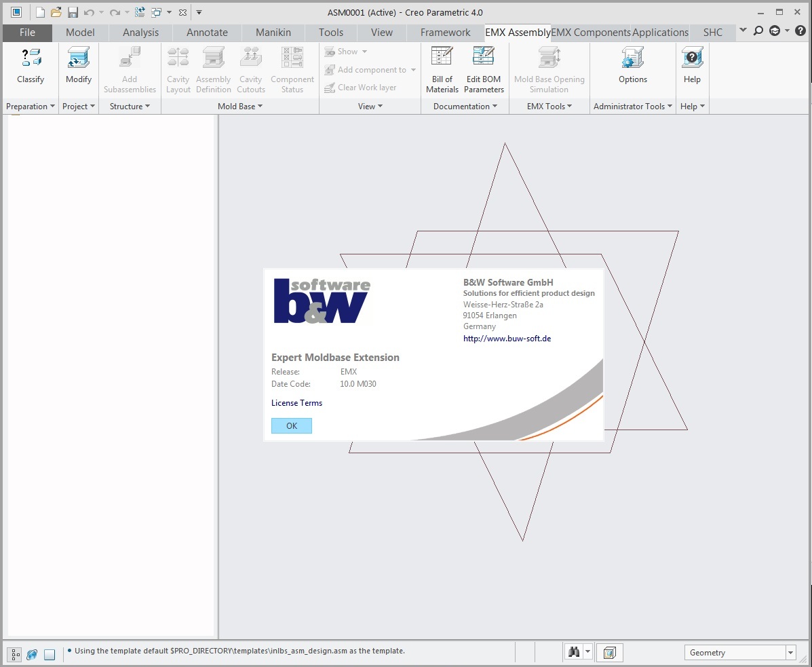
Task: Expand the binoculars dropdown arrow
Action: tap(587, 652)
